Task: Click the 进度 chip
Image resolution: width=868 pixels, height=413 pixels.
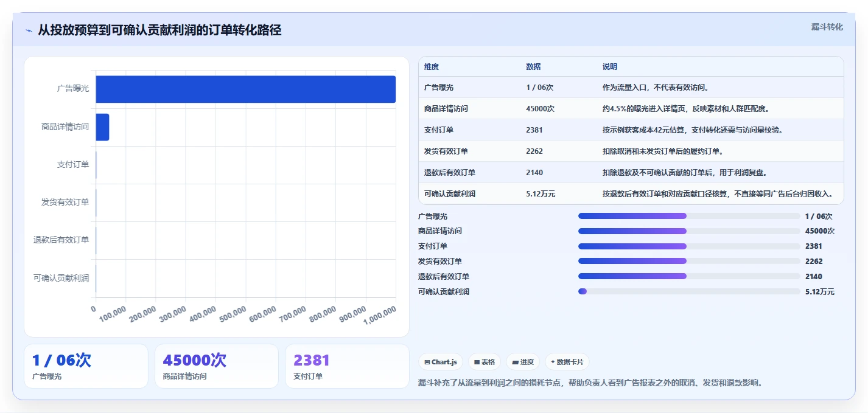Action: click(x=523, y=362)
